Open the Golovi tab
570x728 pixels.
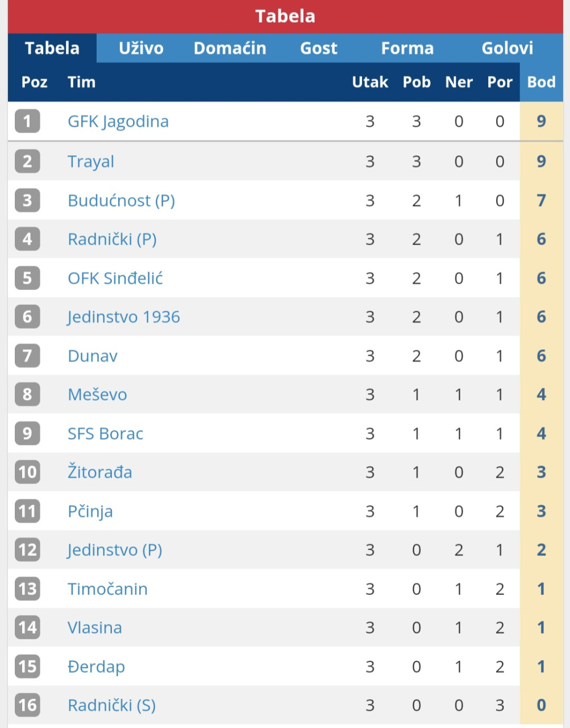[507, 48]
